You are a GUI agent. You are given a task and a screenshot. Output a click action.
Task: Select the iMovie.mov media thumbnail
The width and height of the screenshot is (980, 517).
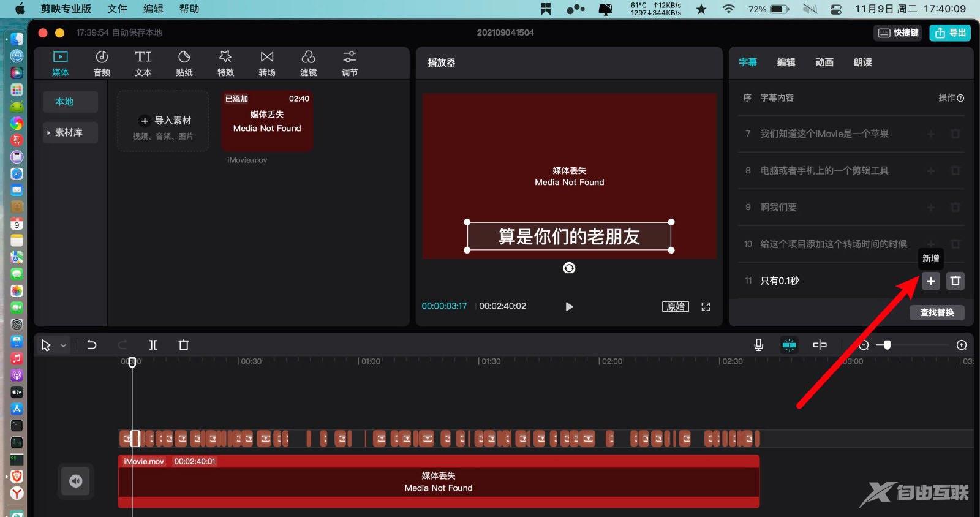point(267,121)
